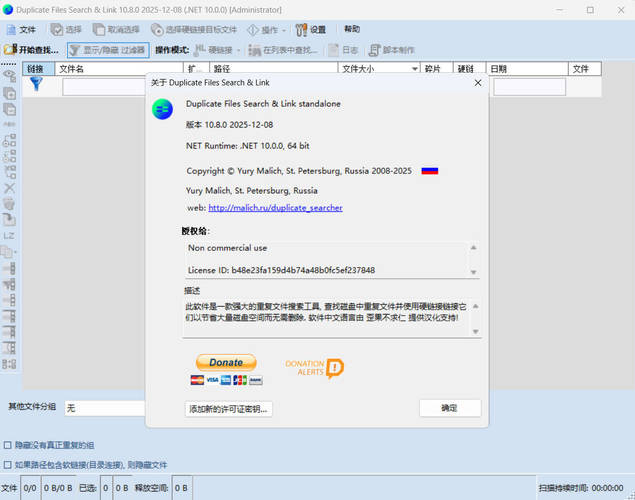Screen dimensions: 635x500
Task: Open the malich.ru/duplicate_searcher link
Action: (x=275, y=208)
